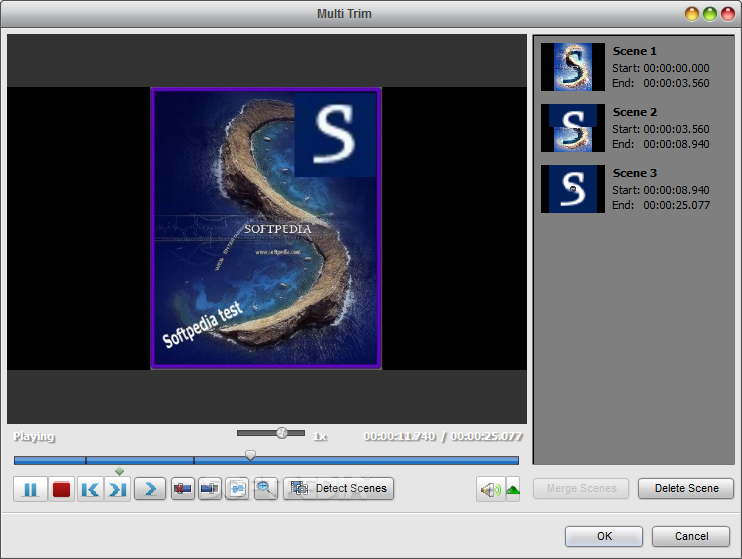Click the Scene 3 title text
This screenshot has height=559, width=742.
click(x=635, y=173)
